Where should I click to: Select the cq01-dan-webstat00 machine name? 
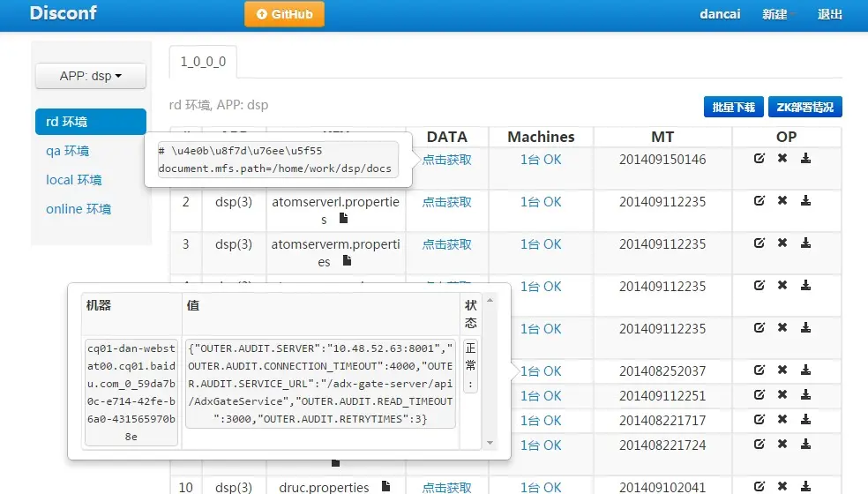(131, 393)
